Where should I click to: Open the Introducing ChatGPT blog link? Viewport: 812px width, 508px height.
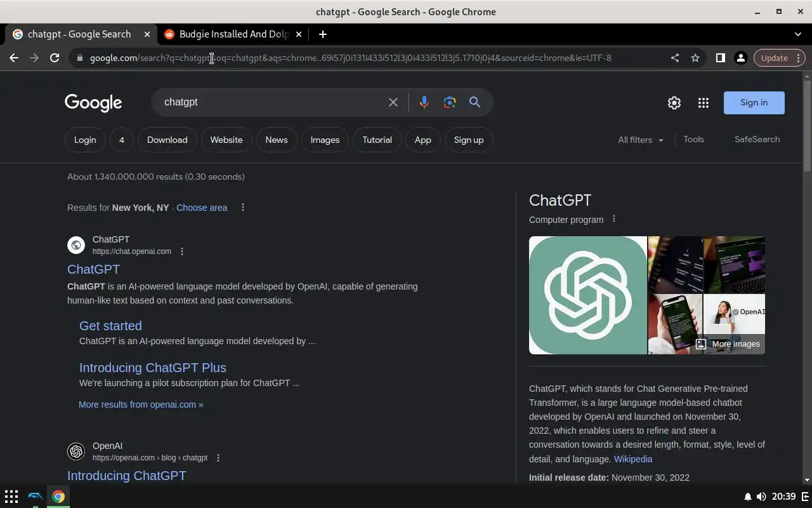pyautogui.click(x=127, y=476)
